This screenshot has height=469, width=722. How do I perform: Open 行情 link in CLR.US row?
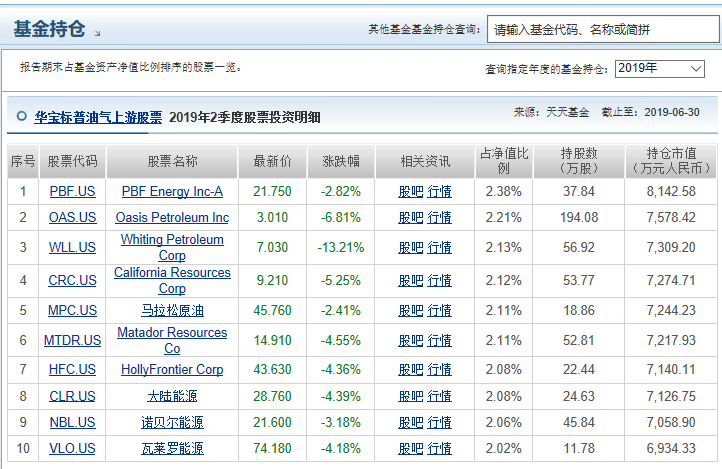pyautogui.click(x=439, y=396)
